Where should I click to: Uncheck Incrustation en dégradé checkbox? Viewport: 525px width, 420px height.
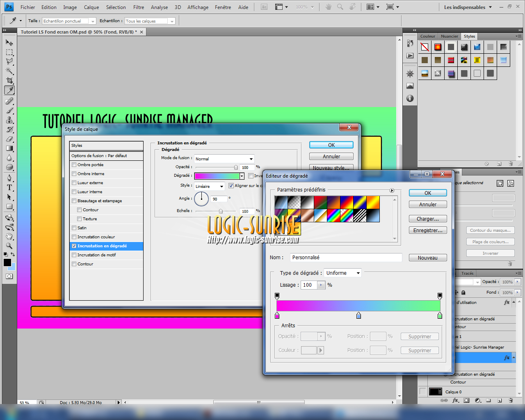pyautogui.click(x=74, y=246)
